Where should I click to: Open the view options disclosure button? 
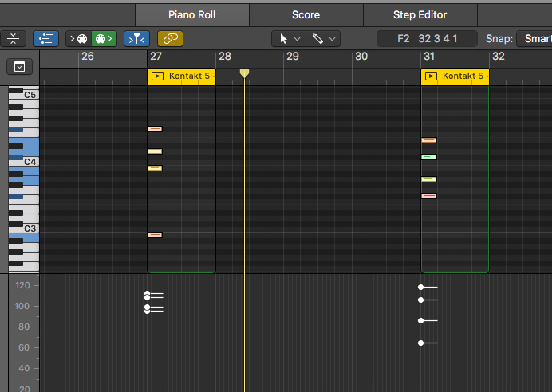point(19,67)
